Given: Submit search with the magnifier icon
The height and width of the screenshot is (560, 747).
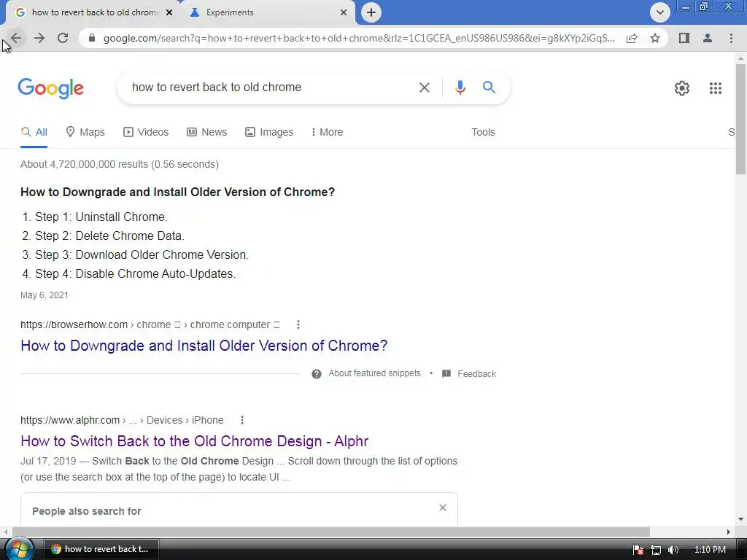Looking at the screenshot, I should [x=489, y=87].
